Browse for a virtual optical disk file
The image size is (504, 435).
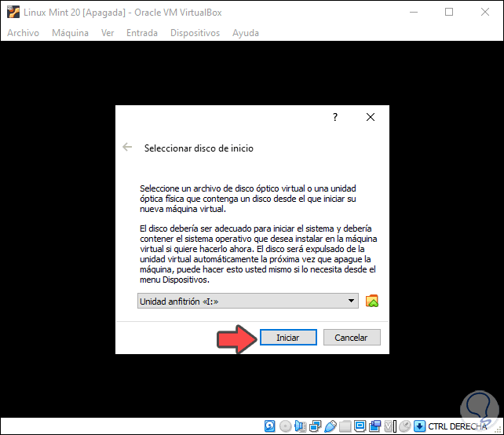click(x=372, y=301)
